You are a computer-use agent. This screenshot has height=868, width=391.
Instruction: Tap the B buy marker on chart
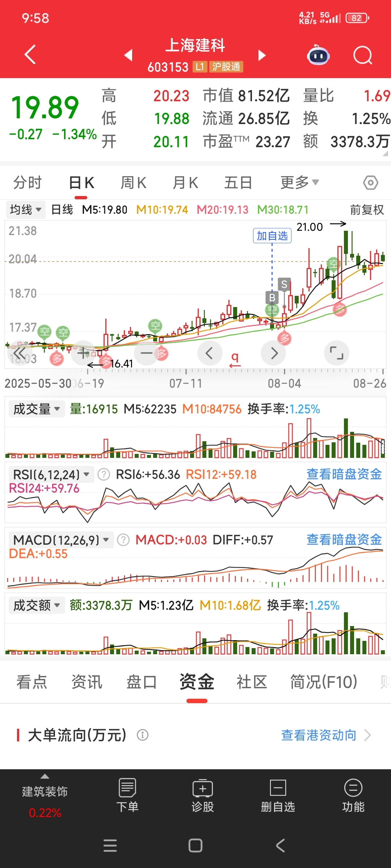click(x=272, y=298)
